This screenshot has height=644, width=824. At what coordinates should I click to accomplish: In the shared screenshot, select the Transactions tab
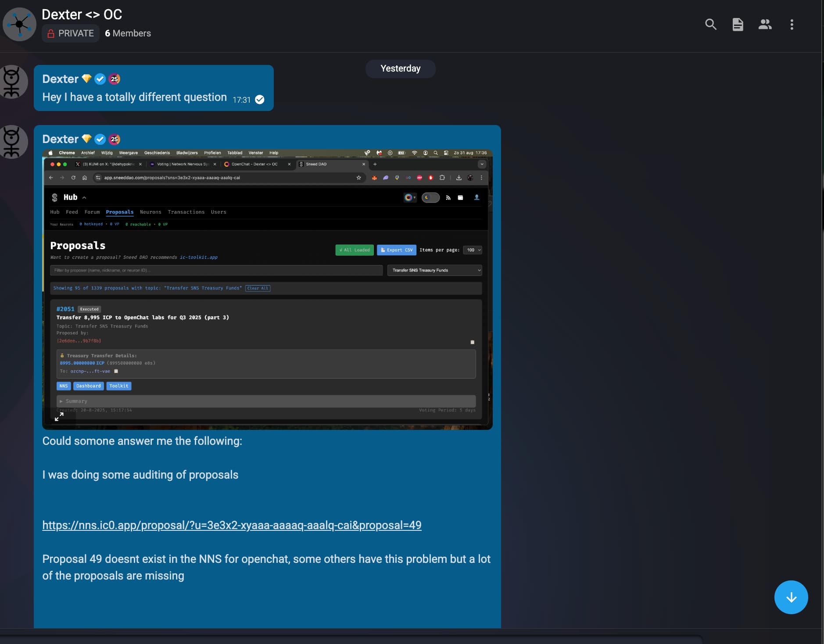[186, 212]
